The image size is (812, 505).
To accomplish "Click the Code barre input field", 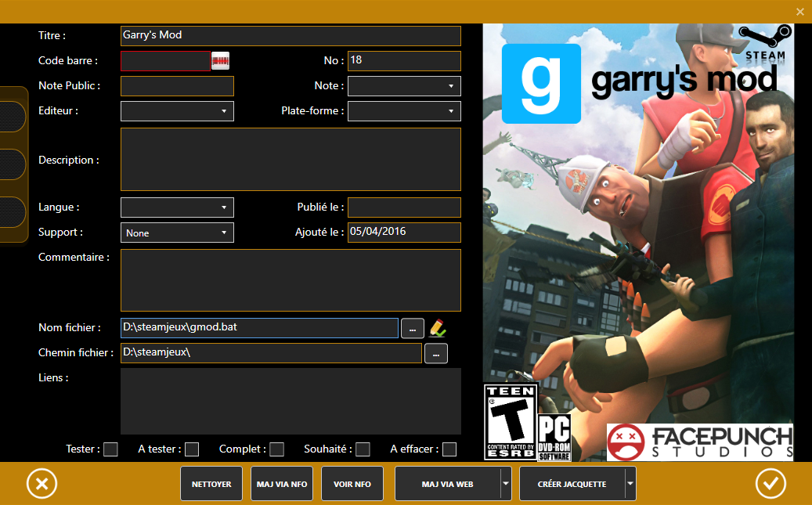I will click(165, 60).
